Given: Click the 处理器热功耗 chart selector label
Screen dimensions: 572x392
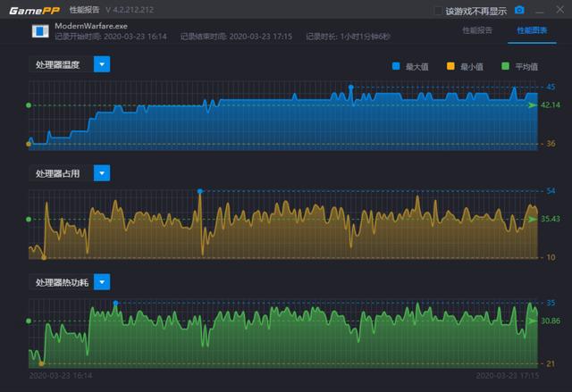Looking at the screenshot, I should [x=62, y=282].
